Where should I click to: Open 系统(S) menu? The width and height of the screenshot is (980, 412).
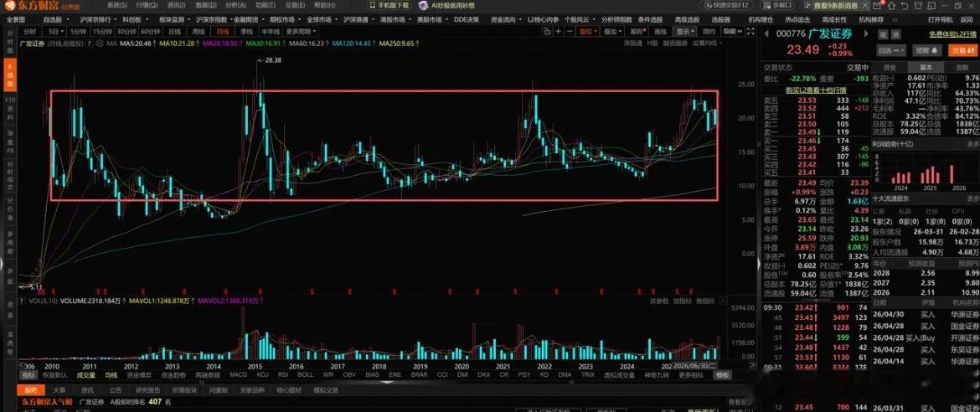point(116,4)
